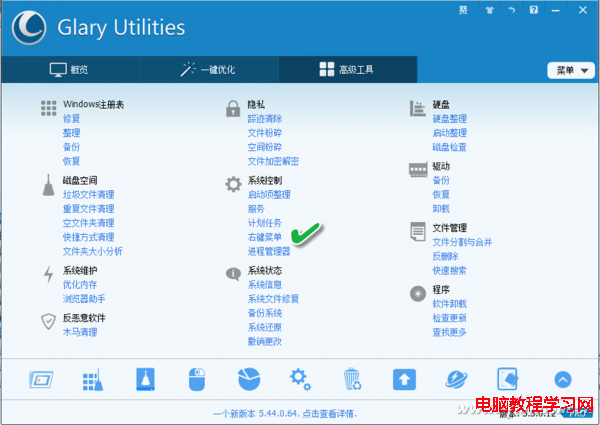Open the recycle bin uninstaller dock icon

pos(352,379)
